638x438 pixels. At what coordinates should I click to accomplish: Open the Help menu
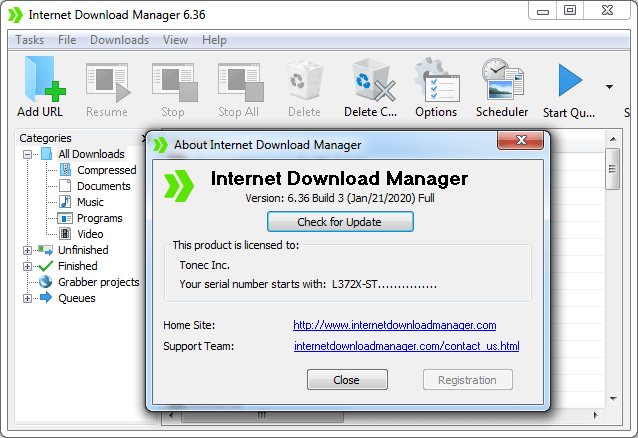214,40
